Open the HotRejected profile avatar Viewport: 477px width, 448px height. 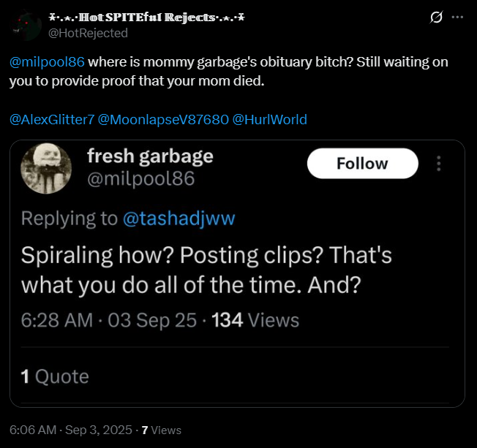pyautogui.click(x=26, y=26)
